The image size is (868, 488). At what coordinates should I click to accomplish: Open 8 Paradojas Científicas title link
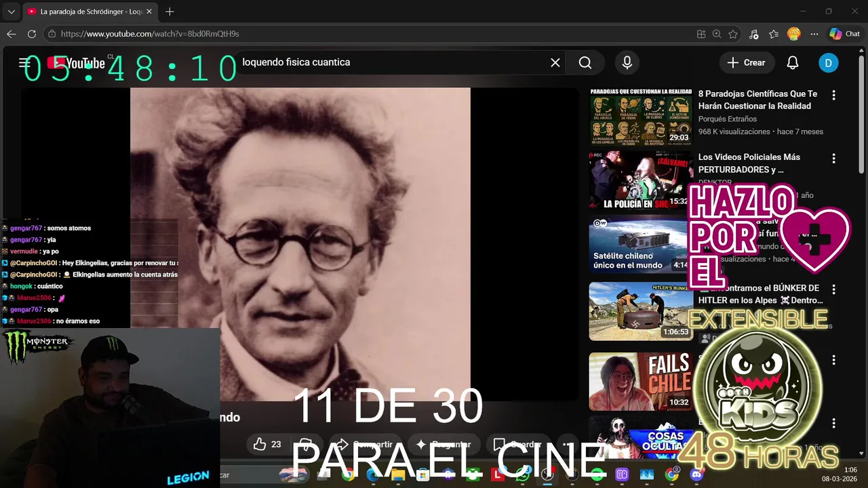pos(757,100)
